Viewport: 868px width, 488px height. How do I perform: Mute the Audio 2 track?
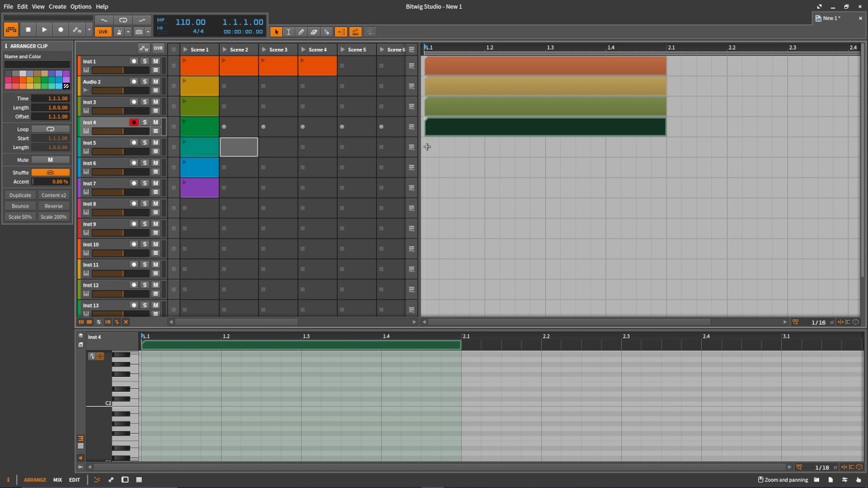click(x=155, y=82)
